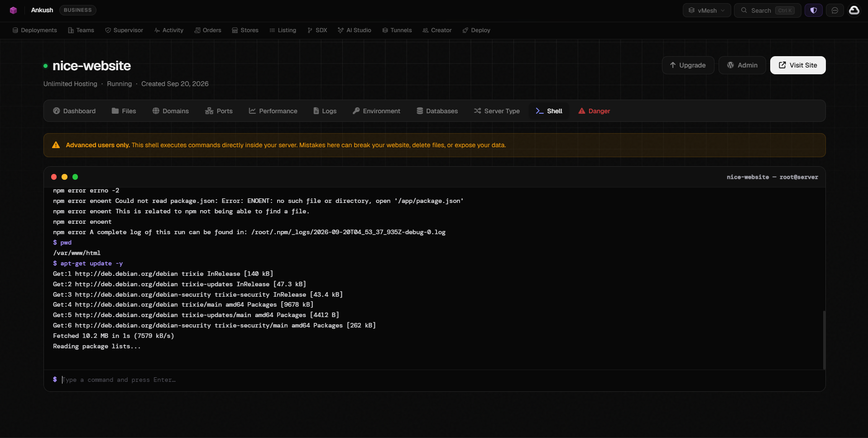Click the terminal output scrollbar
The width and height of the screenshot is (868, 438).
tap(824, 340)
